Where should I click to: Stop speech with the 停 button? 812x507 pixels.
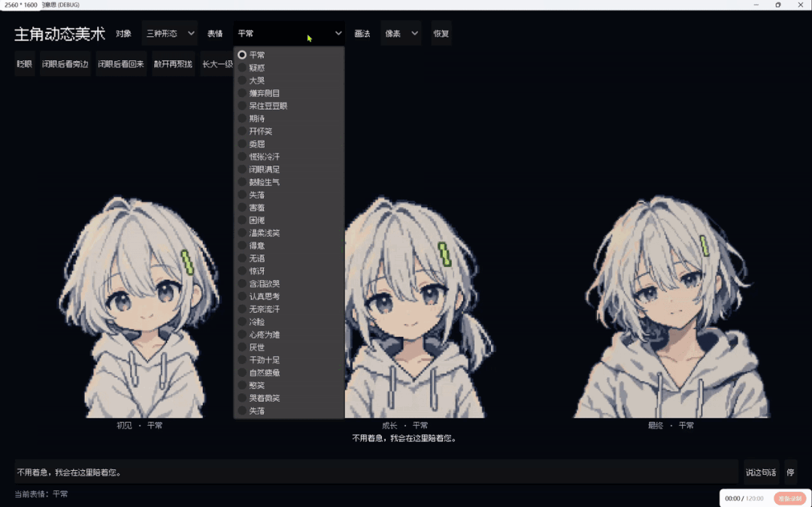(790, 472)
